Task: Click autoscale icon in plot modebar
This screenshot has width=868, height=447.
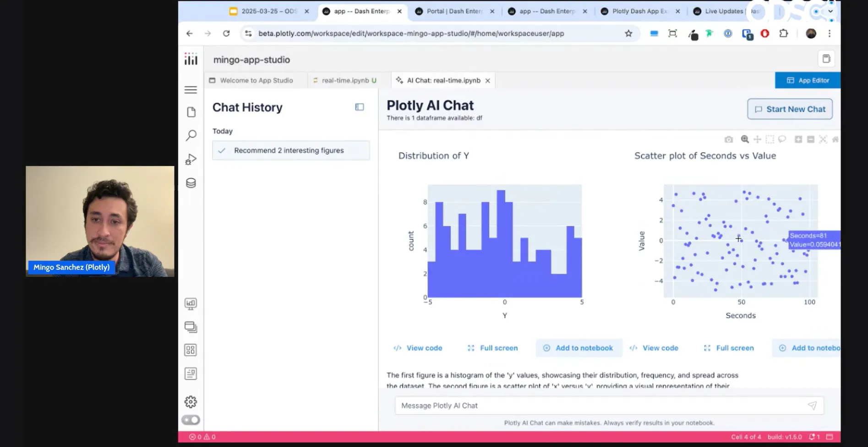Action: pyautogui.click(x=823, y=139)
